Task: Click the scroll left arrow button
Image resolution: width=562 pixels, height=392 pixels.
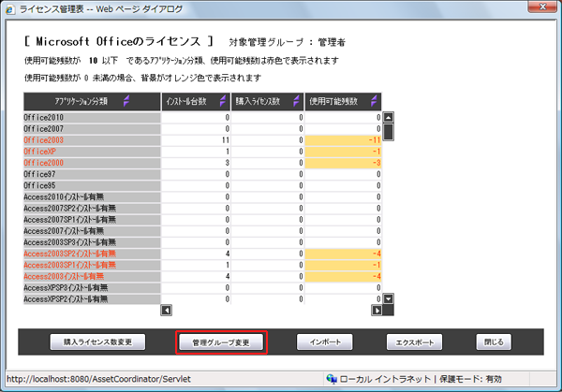Action: [x=167, y=310]
